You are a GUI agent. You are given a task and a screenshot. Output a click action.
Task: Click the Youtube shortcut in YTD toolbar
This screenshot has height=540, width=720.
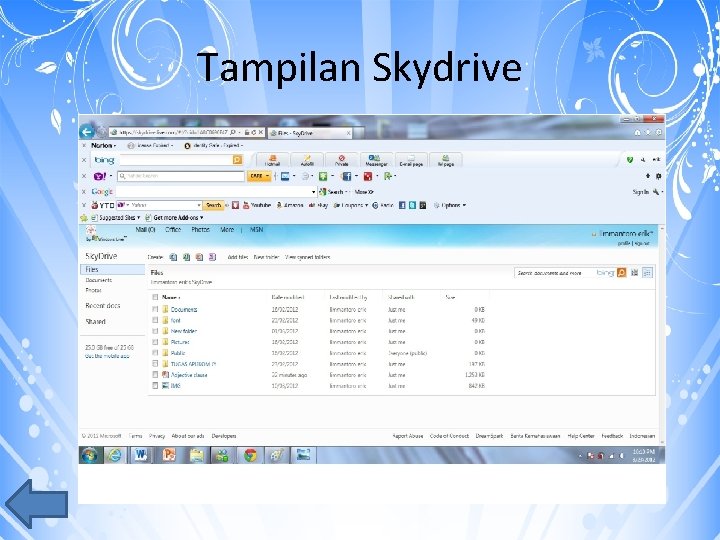click(257, 205)
